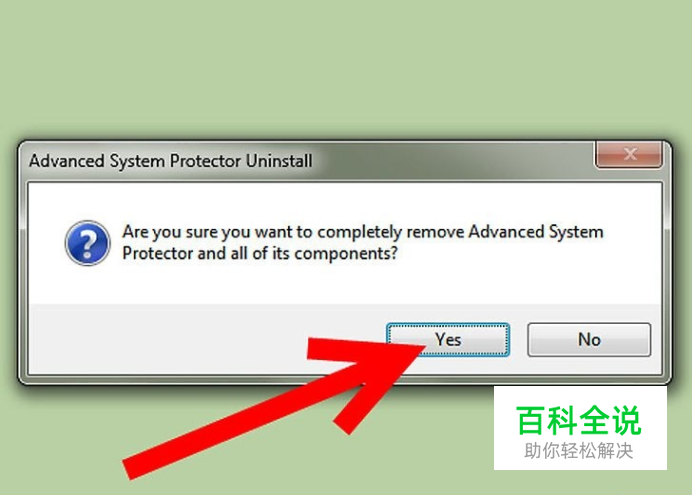Click the words 'Advanced System' in the message
Screen dimensions: 692x495
536,232
